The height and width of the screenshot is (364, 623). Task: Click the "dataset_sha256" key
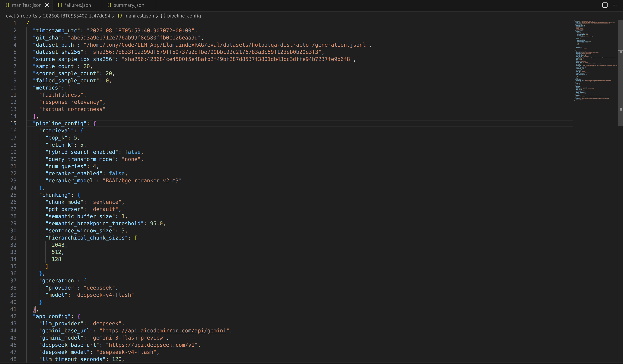pyautogui.click(x=58, y=52)
